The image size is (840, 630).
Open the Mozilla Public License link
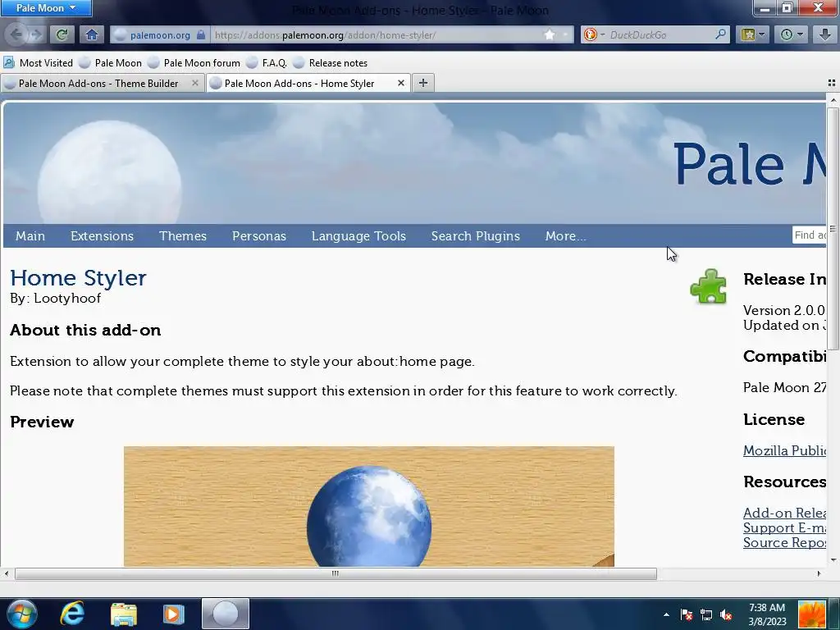pyautogui.click(x=785, y=450)
